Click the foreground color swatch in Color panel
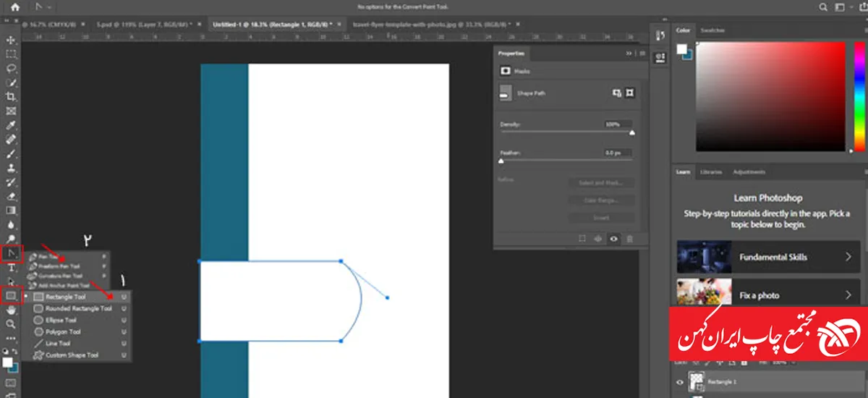The image size is (868, 398). 681,49
